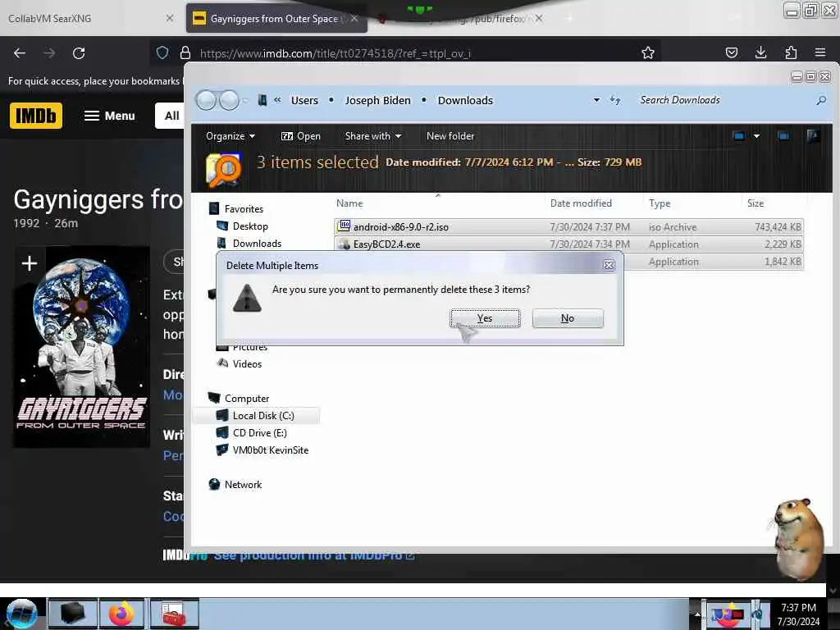Focus the Search Downloads field
Screen dimensions: 840x630
click(x=724, y=100)
